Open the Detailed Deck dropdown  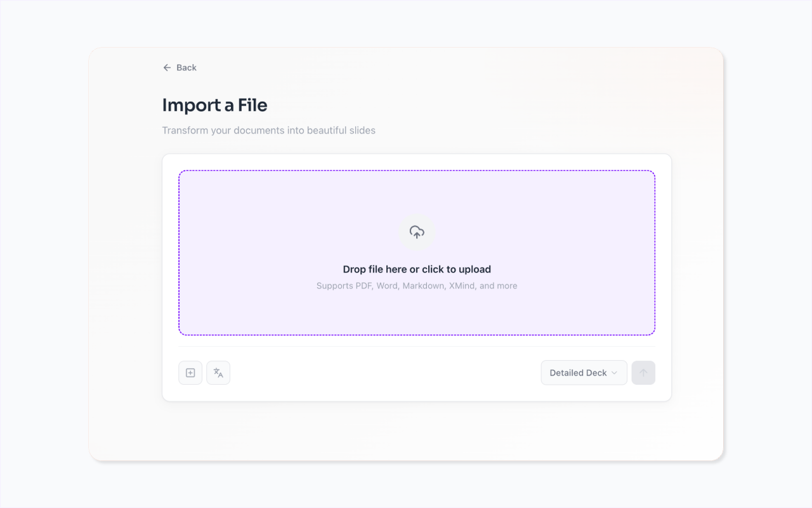point(584,373)
